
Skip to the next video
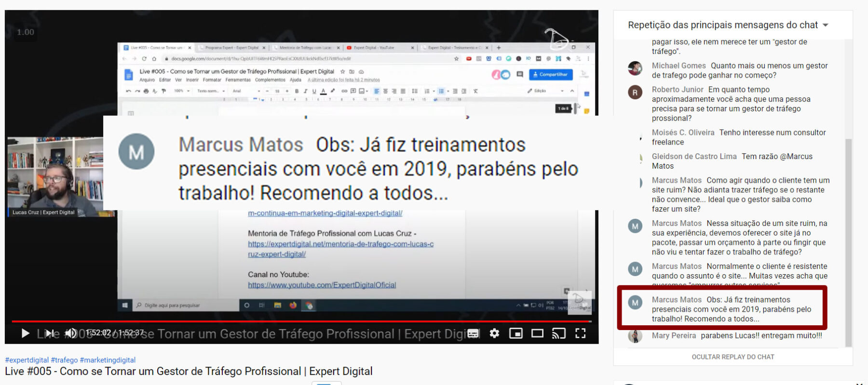50,333
